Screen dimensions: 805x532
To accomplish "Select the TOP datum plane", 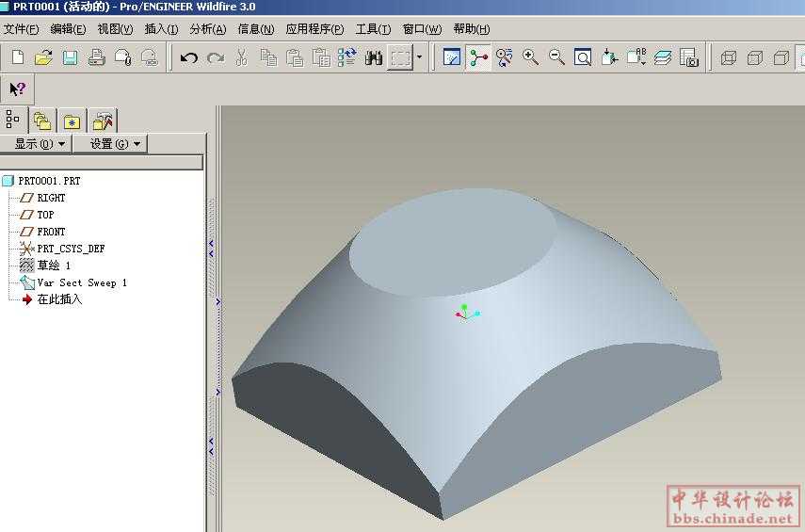I will coord(37,215).
